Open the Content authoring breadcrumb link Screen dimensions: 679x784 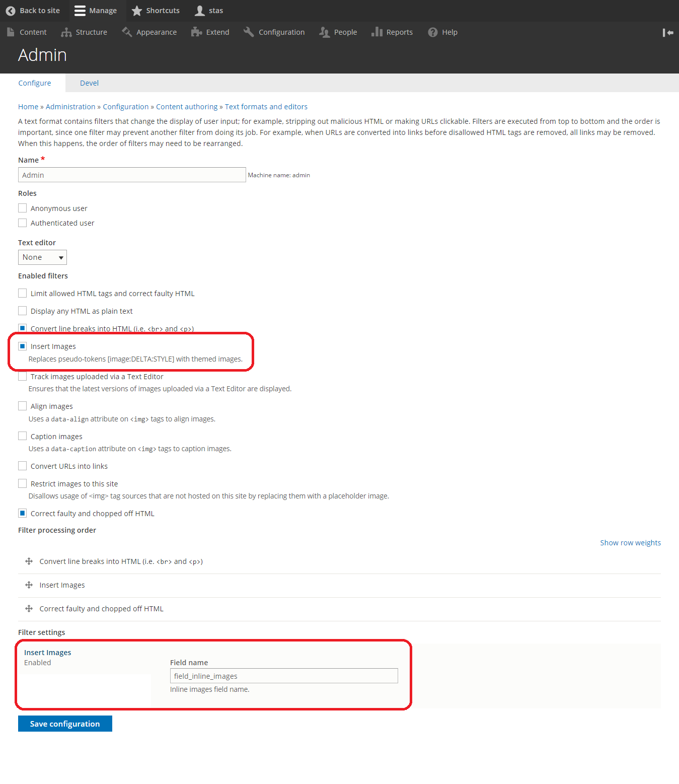[x=187, y=107]
